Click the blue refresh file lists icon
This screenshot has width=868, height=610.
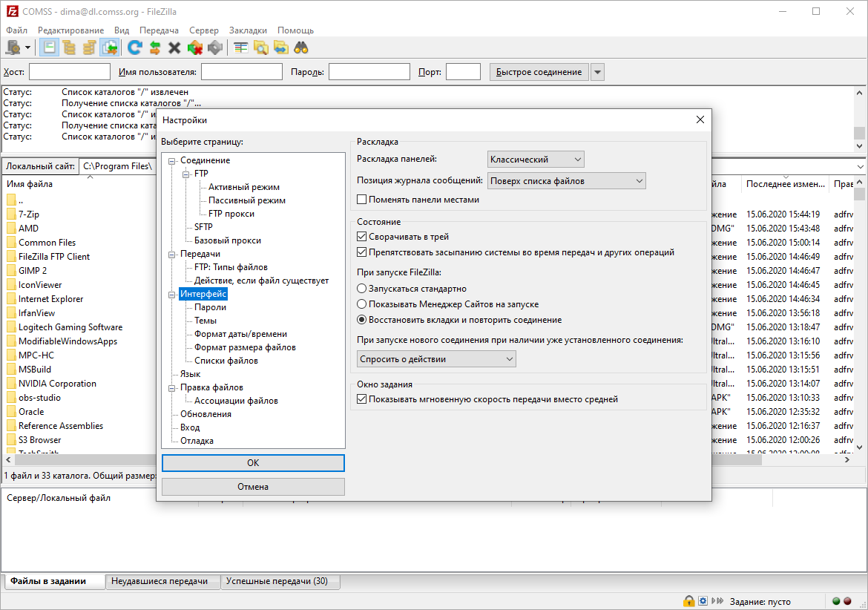pos(134,48)
